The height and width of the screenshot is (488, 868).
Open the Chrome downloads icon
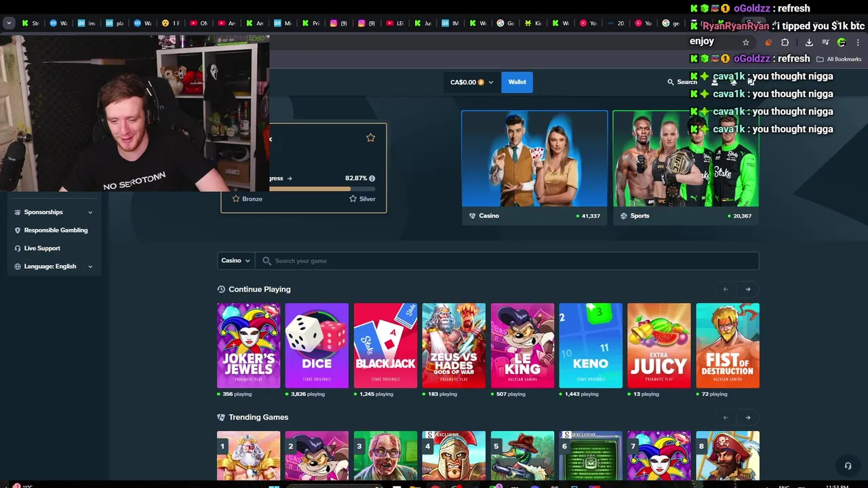[809, 42]
